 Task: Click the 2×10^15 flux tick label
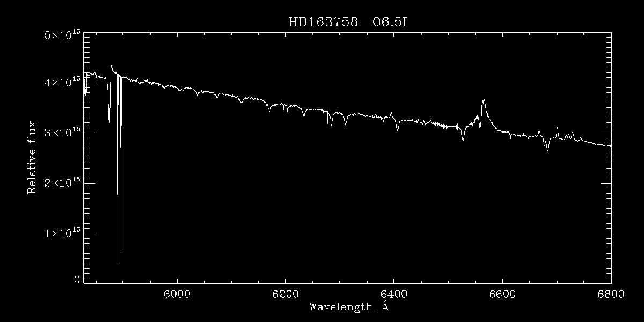click(62, 183)
